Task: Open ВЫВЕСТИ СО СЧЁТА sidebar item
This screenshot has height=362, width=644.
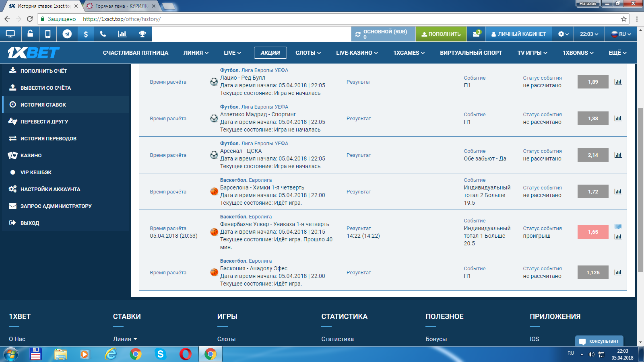Action: coord(45,88)
